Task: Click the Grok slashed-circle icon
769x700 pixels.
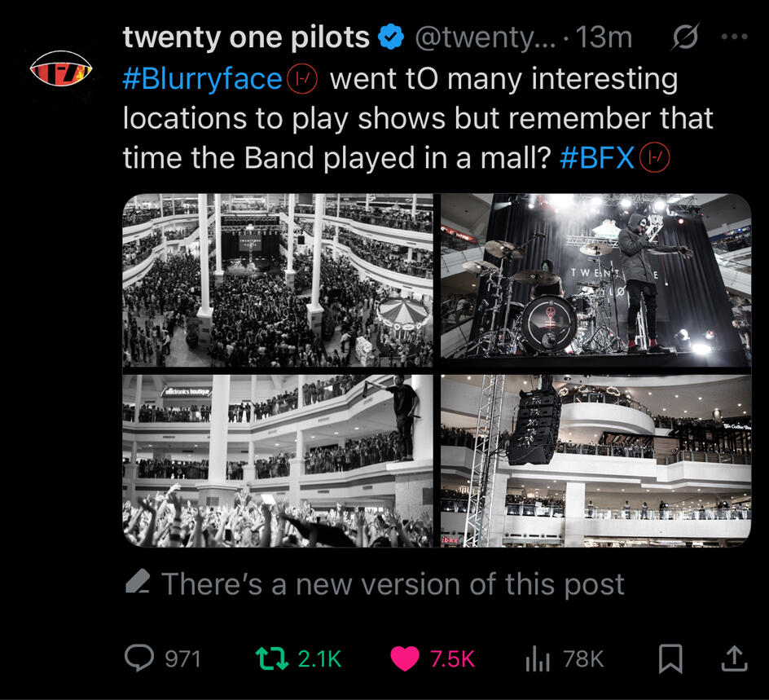Action: pos(685,37)
